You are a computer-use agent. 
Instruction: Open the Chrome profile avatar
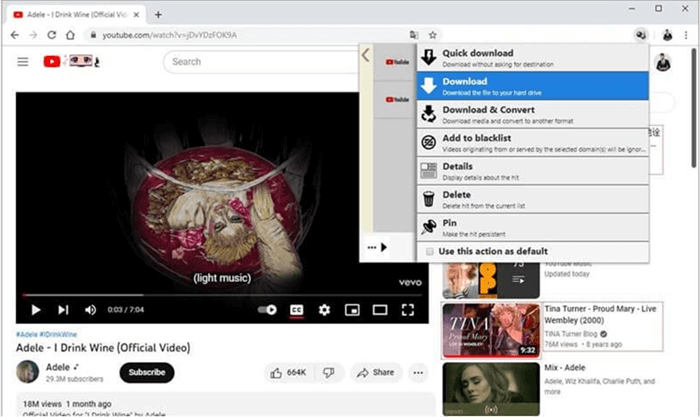click(x=667, y=35)
